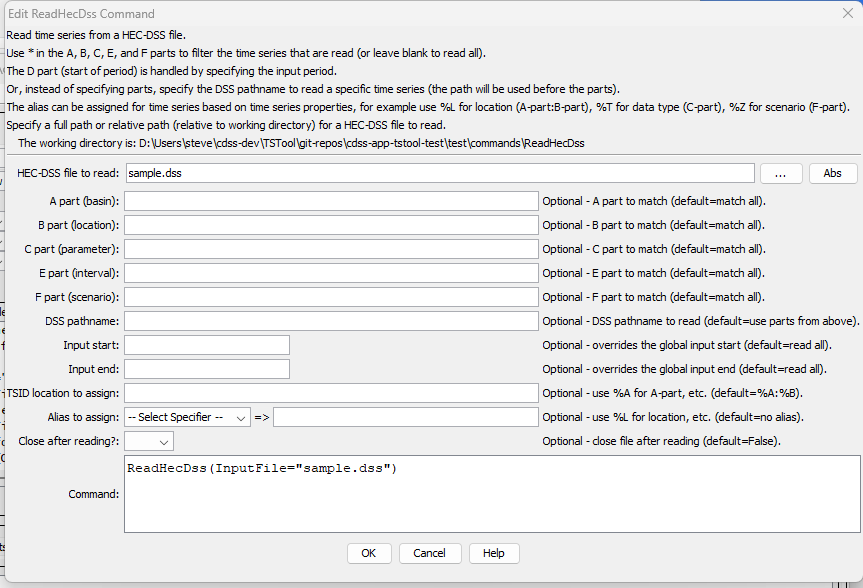Click the 'Optional - B part to match' hint
Viewport: 863px width, 588px height.
click(653, 225)
